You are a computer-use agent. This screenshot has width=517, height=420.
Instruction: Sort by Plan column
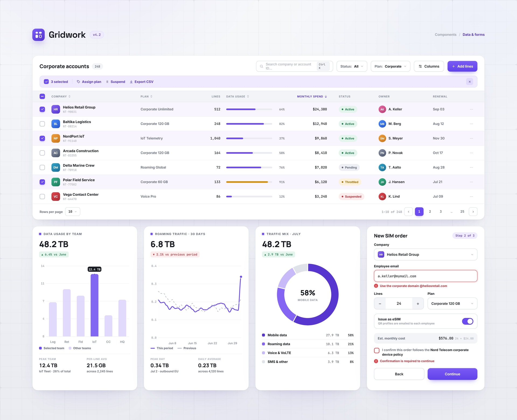(146, 96)
